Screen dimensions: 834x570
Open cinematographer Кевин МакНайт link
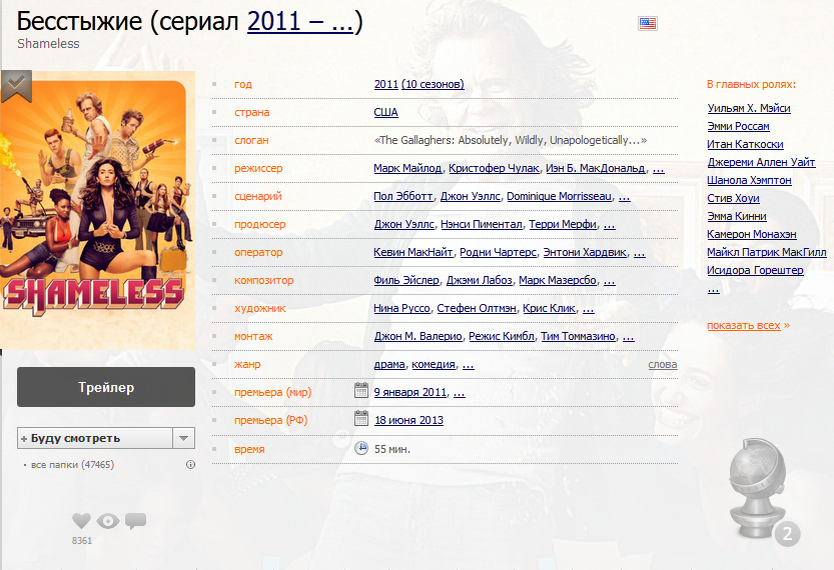click(x=413, y=252)
